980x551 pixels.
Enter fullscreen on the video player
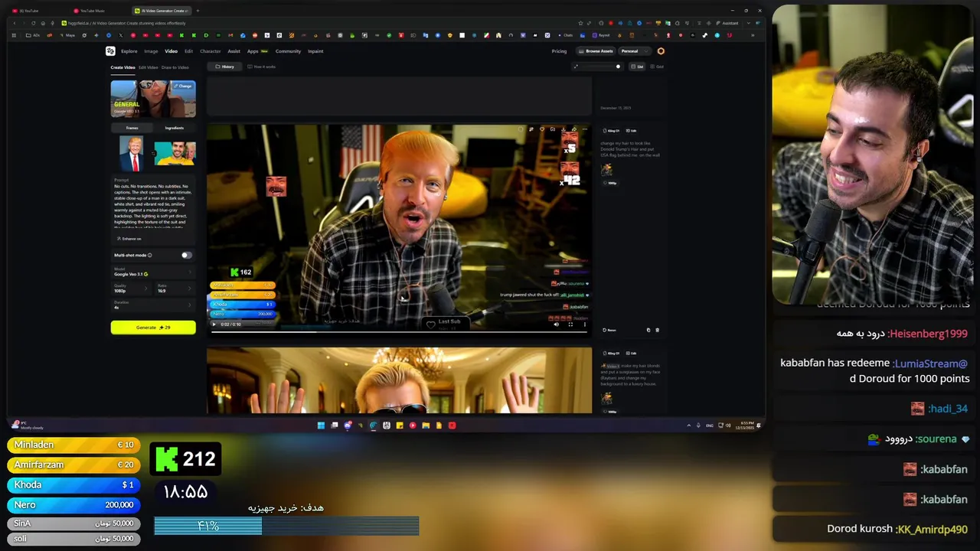click(570, 324)
